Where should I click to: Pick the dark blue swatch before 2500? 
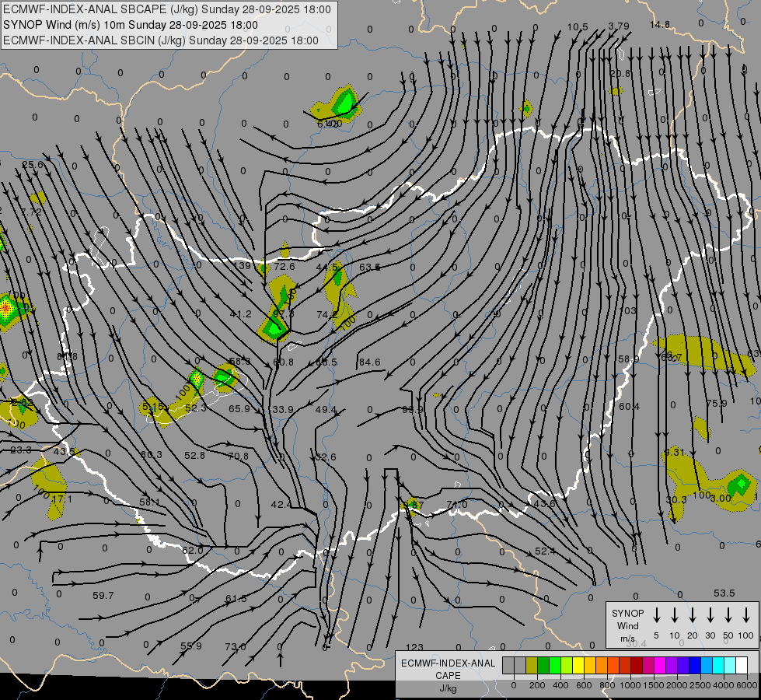point(694,666)
